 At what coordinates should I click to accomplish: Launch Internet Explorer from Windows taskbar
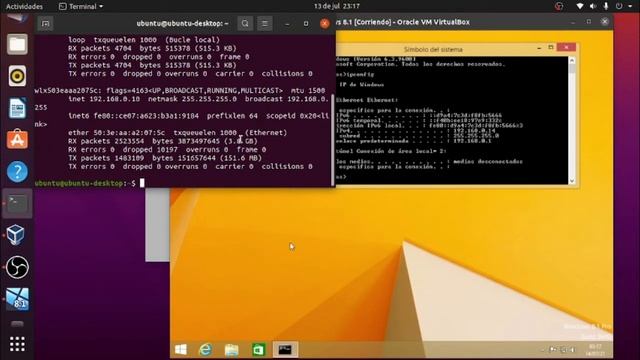click(x=205, y=349)
